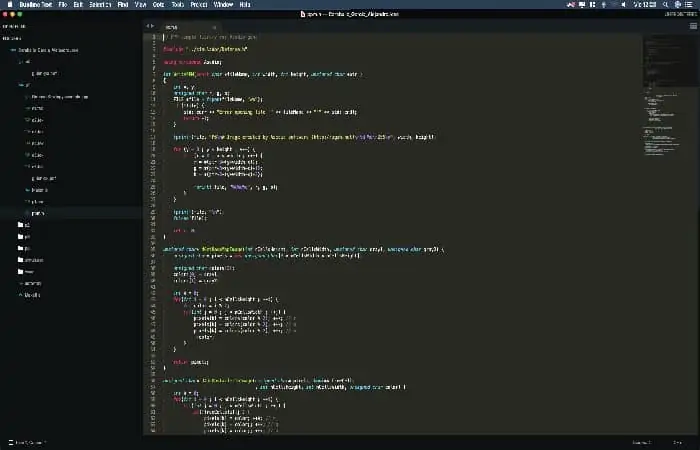This screenshot has width=700, height=450.
Task: Open the Sublime Text application menu
Action: coord(36,4)
